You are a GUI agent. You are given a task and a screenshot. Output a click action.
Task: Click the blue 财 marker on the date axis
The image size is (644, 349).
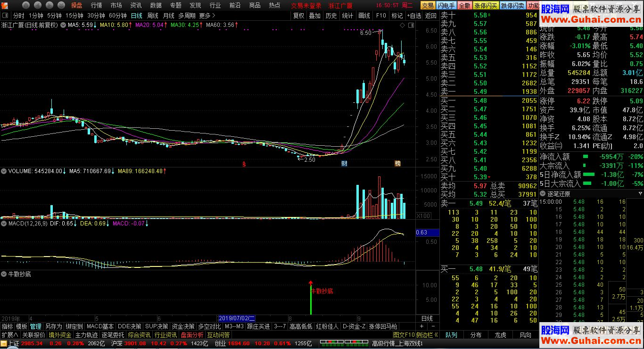pos(345,164)
